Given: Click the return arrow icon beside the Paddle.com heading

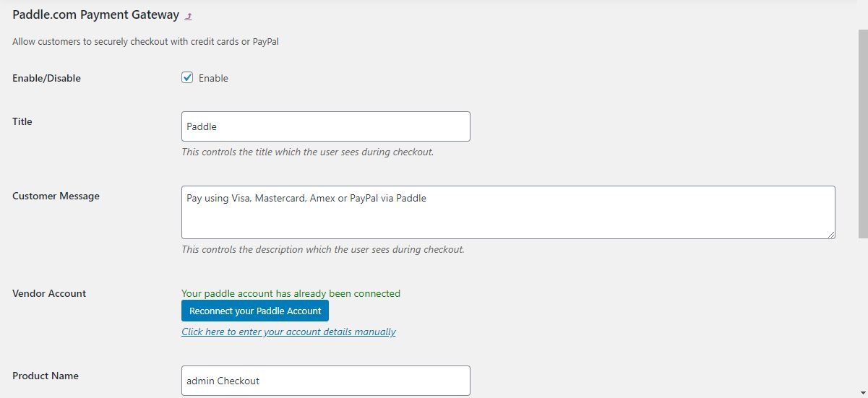Looking at the screenshot, I should [x=189, y=16].
